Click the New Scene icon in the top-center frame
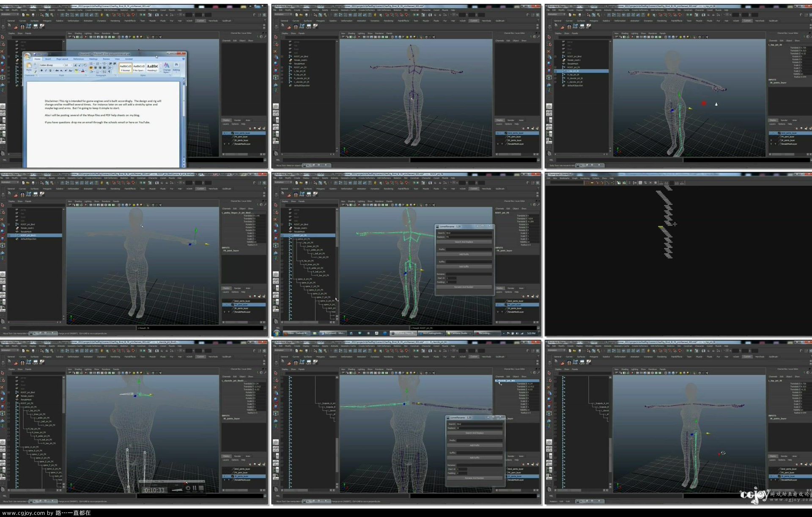812x517 pixels. (296, 15)
